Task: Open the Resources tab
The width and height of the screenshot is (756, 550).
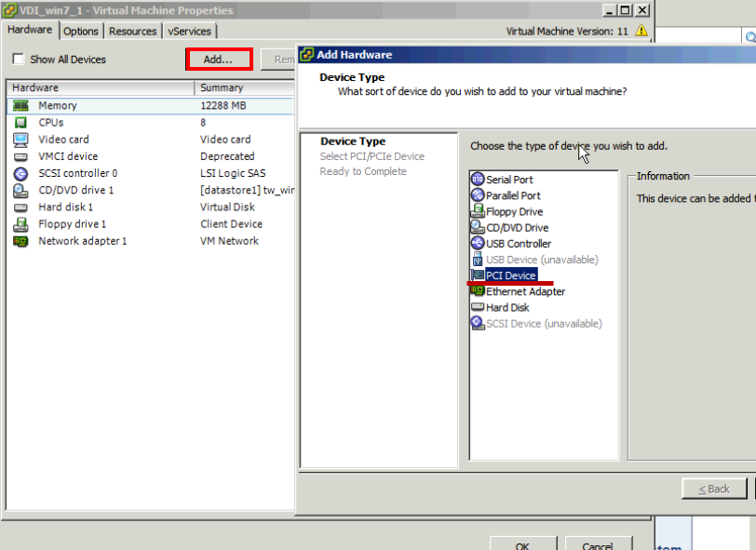Action: pyautogui.click(x=132, y=31)
